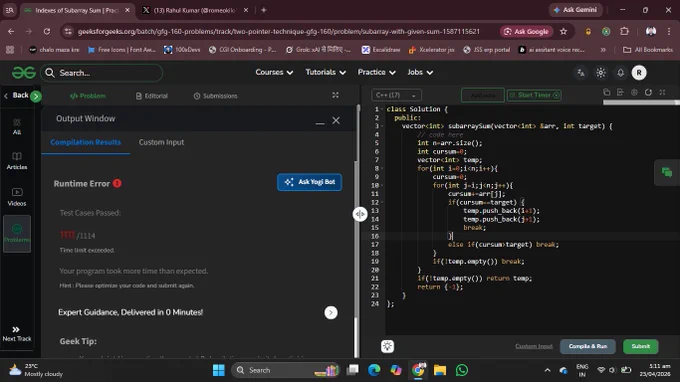Open the notifications bell
Viewport: 680px width, 382px height.
pyautogui.click(x=621, y=73)
